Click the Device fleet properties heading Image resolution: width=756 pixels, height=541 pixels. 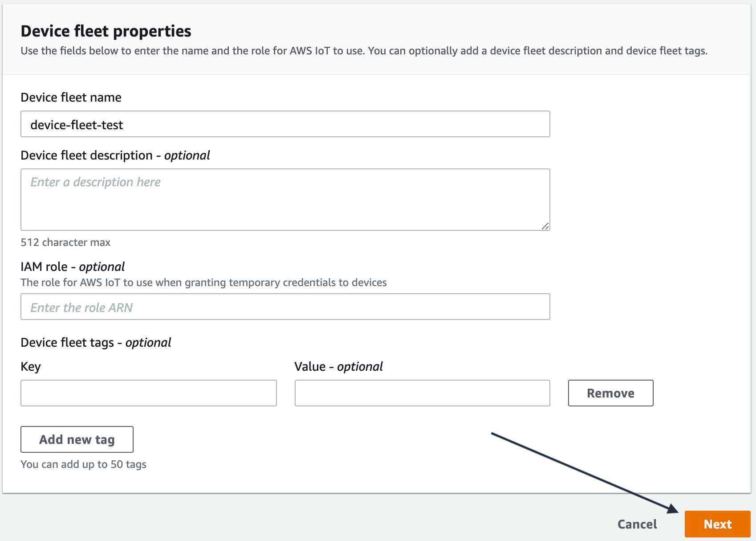(106, 31)
